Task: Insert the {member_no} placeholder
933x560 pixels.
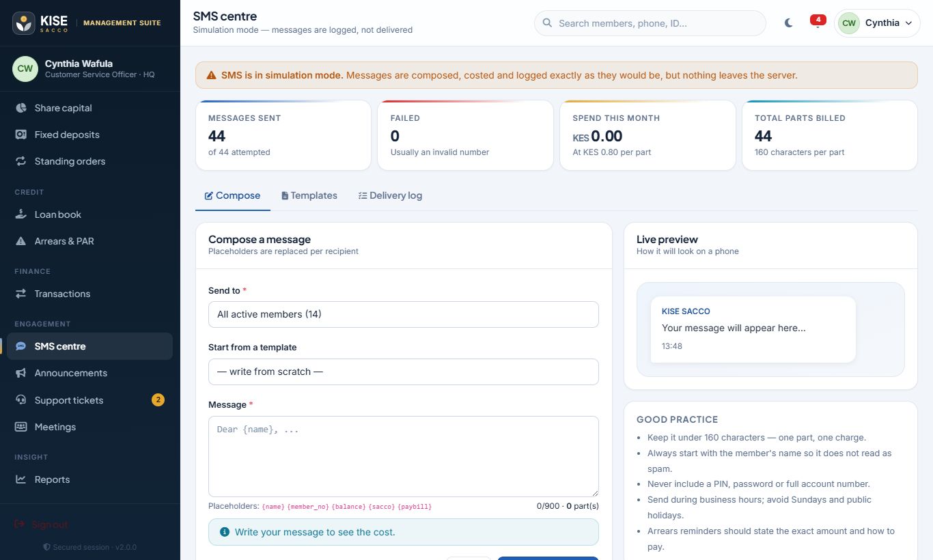Action: pos(308,507)
